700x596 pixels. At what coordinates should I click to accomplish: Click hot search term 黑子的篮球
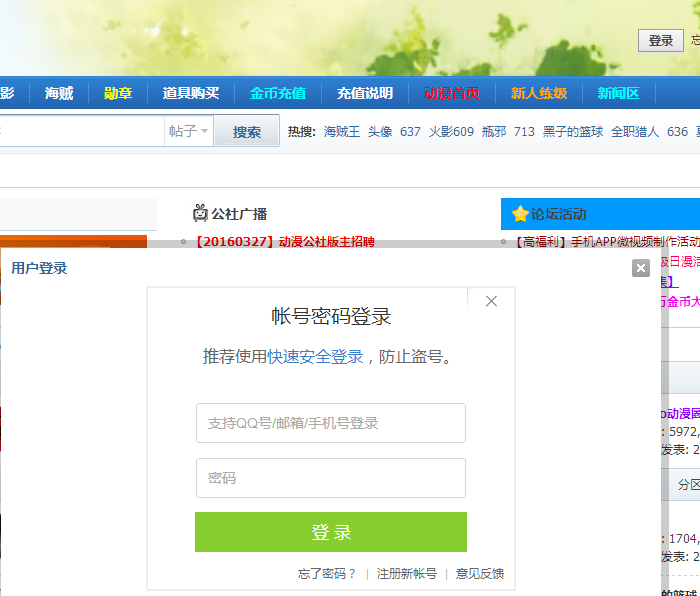[x=573, y=132]
